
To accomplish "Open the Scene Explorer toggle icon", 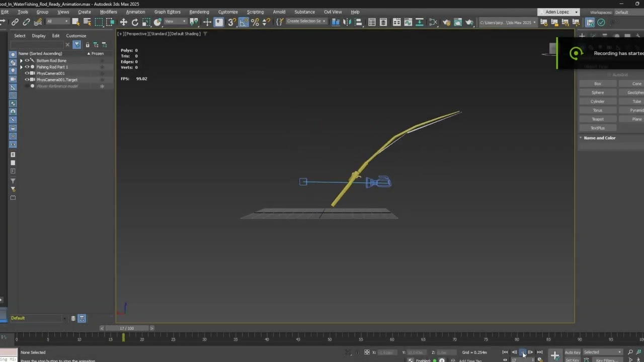I will [x=372, y=22].
